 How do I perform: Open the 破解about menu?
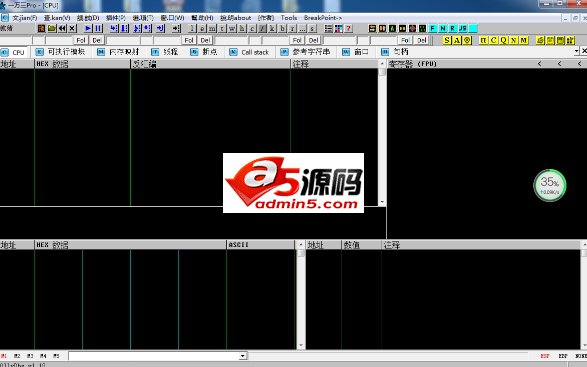tap(235, 18)
